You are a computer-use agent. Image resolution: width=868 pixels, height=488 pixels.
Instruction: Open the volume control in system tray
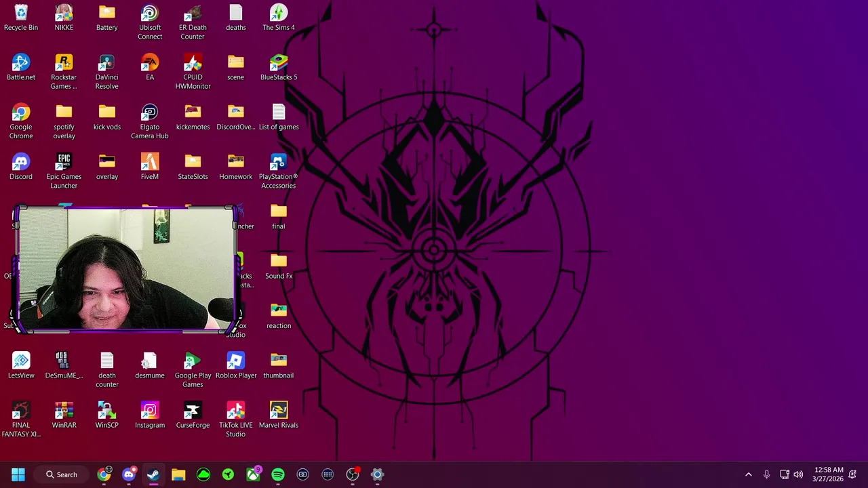tap(798, 474)
